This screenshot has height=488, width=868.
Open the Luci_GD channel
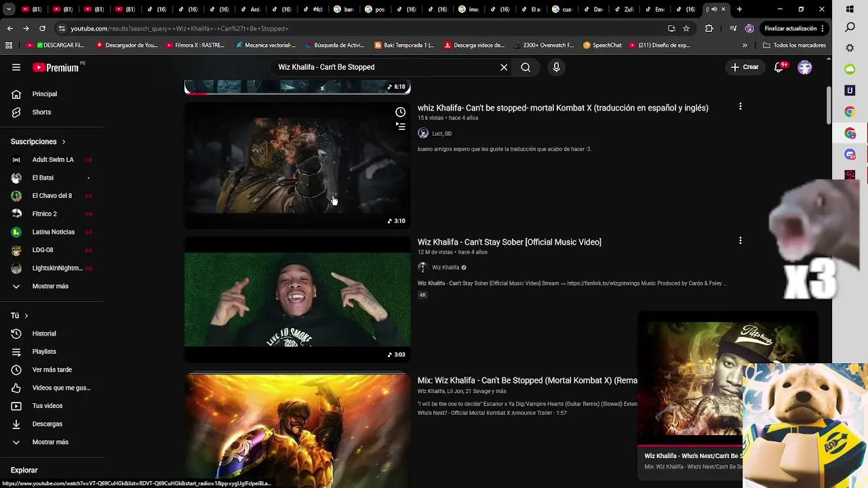[441, 134]
